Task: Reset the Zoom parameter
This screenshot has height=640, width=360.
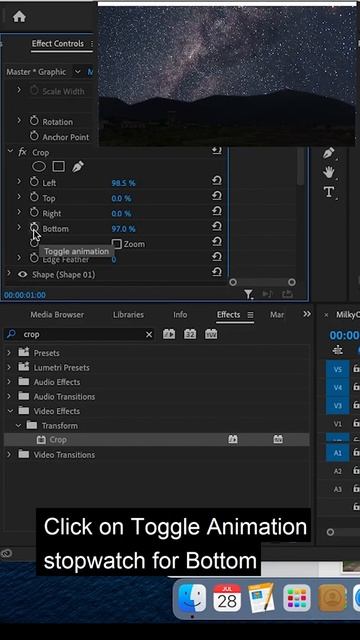Action: pos(217,242)
